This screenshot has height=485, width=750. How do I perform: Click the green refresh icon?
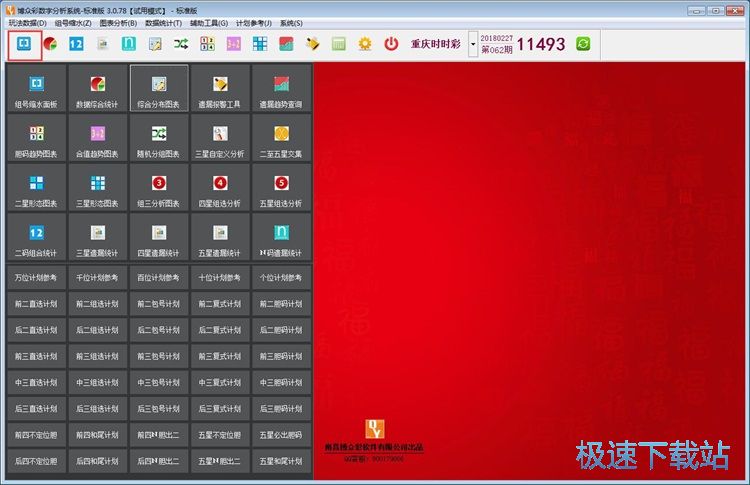coord(583,44)
